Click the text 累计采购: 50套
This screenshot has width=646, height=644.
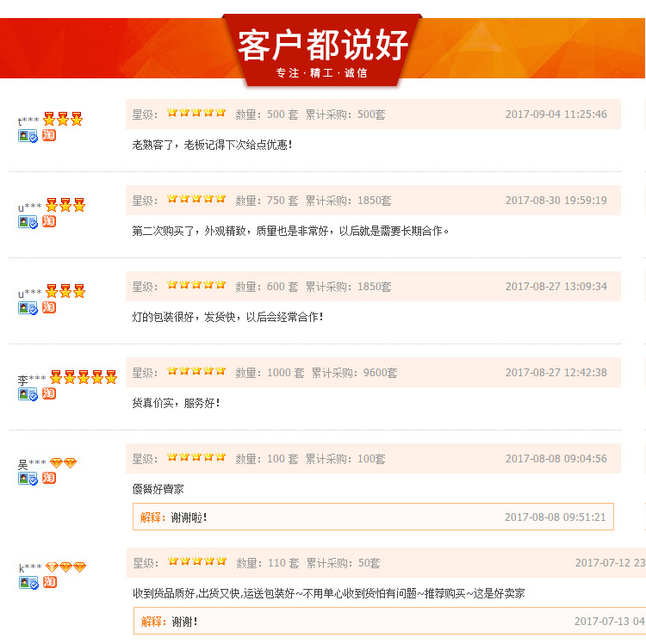pos(343,563)
